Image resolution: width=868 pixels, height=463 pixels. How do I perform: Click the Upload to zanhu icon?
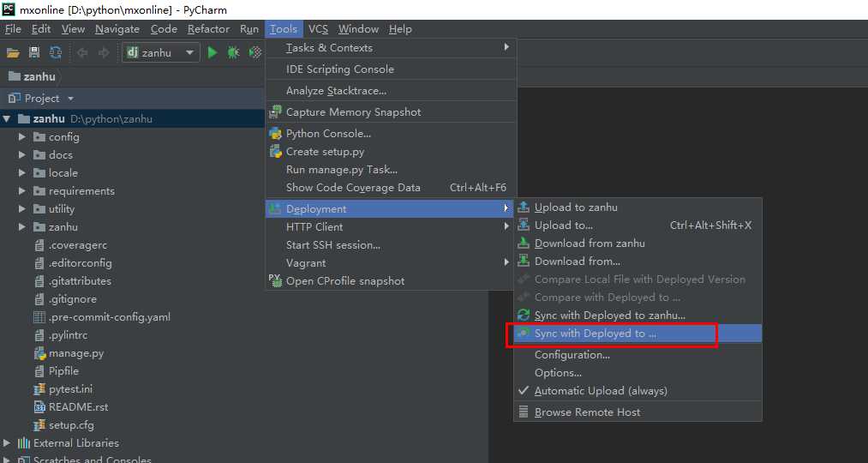click(x=524, y=207)
